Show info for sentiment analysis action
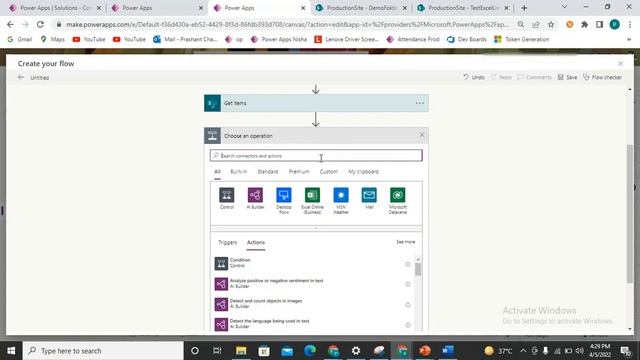This screenshot has height=360, width=640. (x=407, y=284)
